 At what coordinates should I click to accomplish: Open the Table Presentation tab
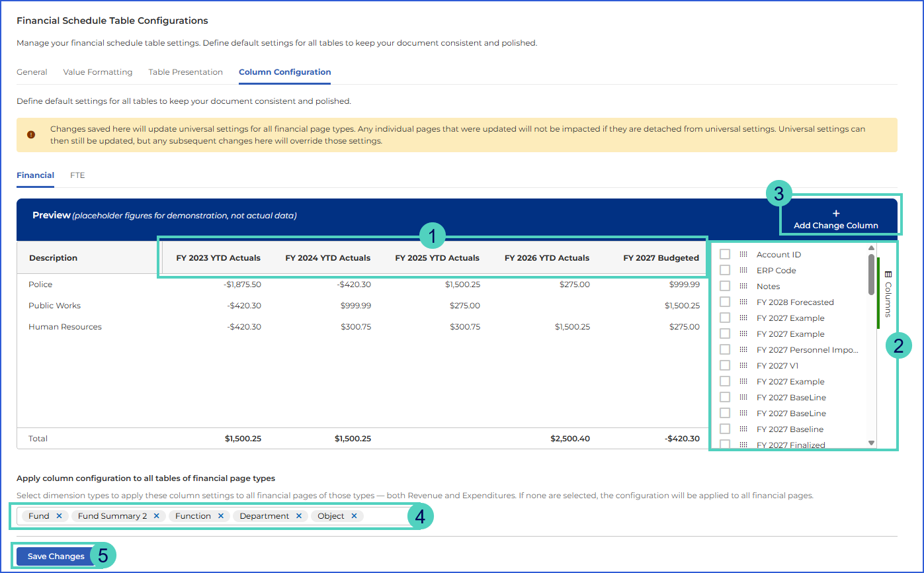click(186, 72)
